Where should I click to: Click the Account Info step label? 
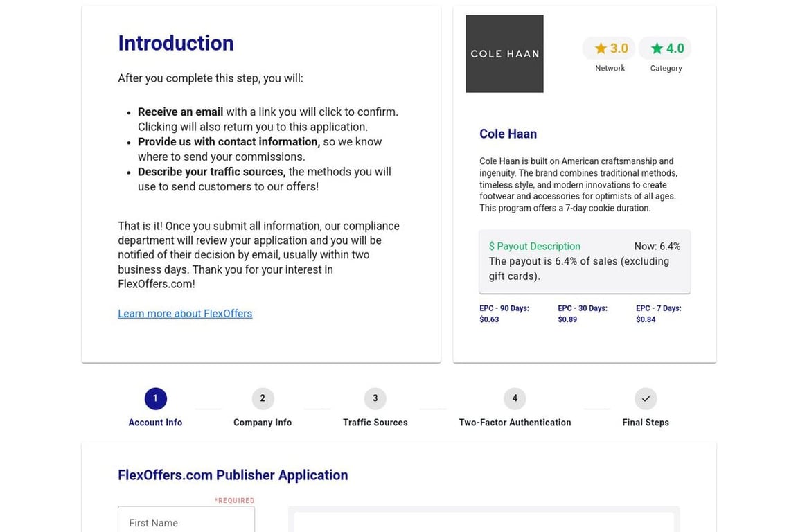click(x=155, y=423)
